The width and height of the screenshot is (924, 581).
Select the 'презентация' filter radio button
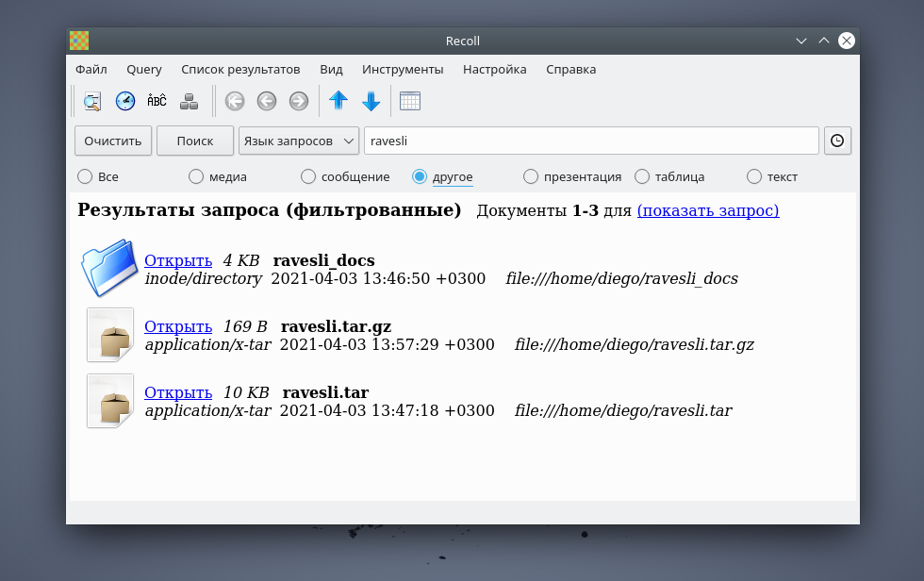pyautogui.click(x=531, y=176)
